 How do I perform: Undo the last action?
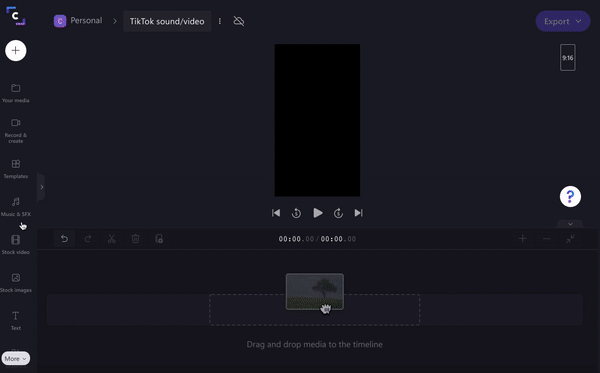pyautogui.click(x=64, y=239)
